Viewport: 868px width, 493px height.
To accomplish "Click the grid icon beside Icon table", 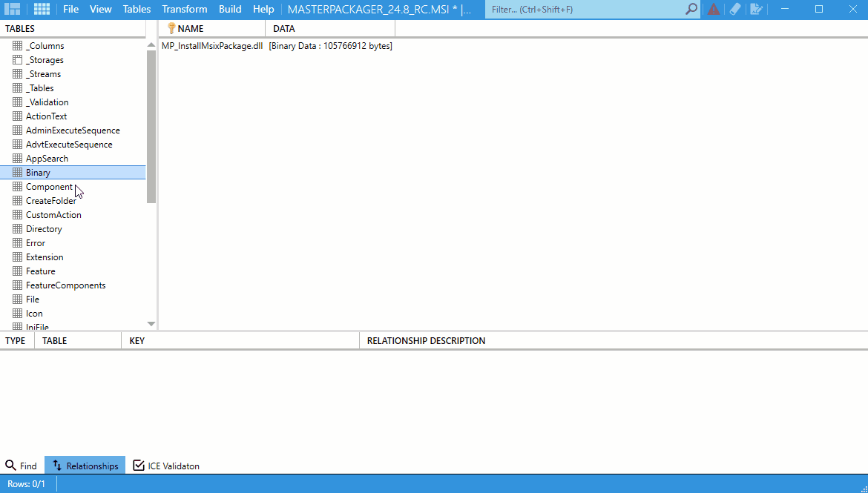I will pos(18,313).
